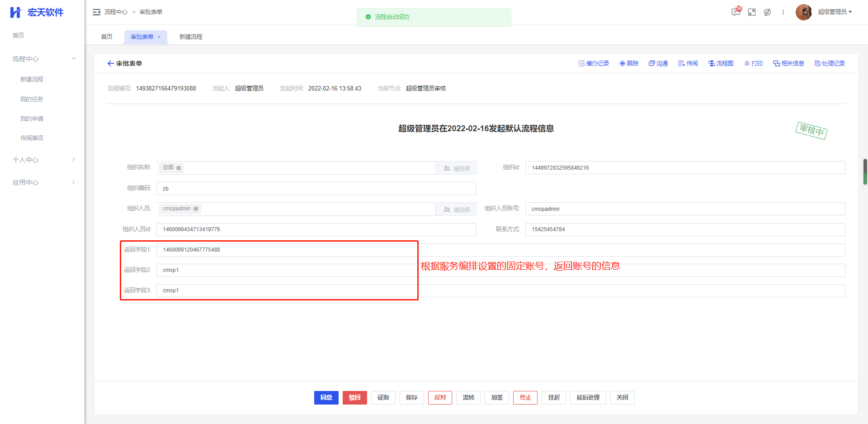Go back using the arrow beside 审批表单
This screenshot has width=868, height=424.
[x=110, y=63]
